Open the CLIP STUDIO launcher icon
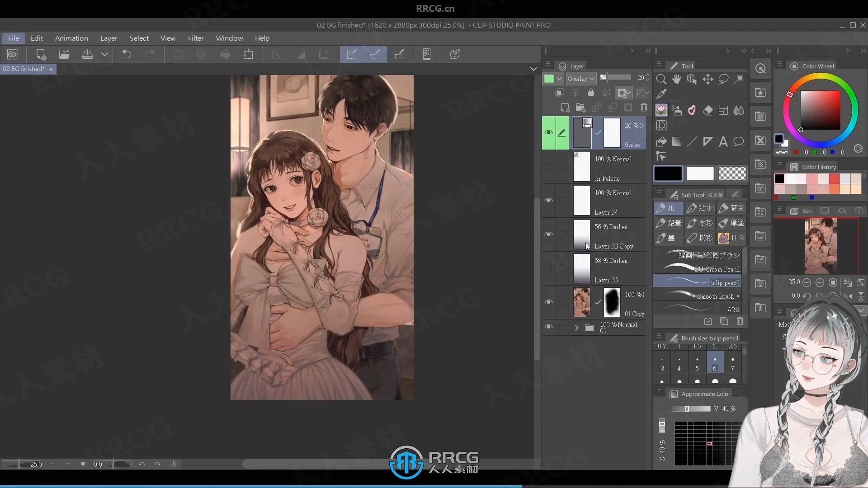 [x=12, y=55]
